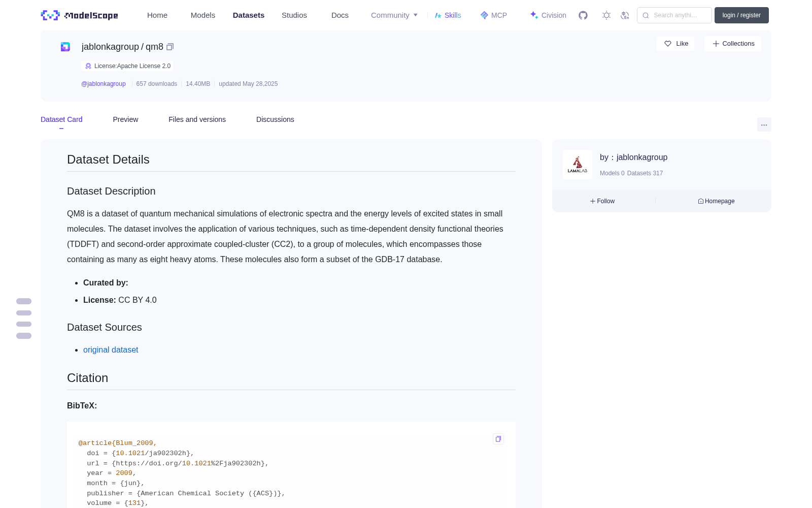
Task: Click last outline marker in side navigator
Action: (24, 336)
